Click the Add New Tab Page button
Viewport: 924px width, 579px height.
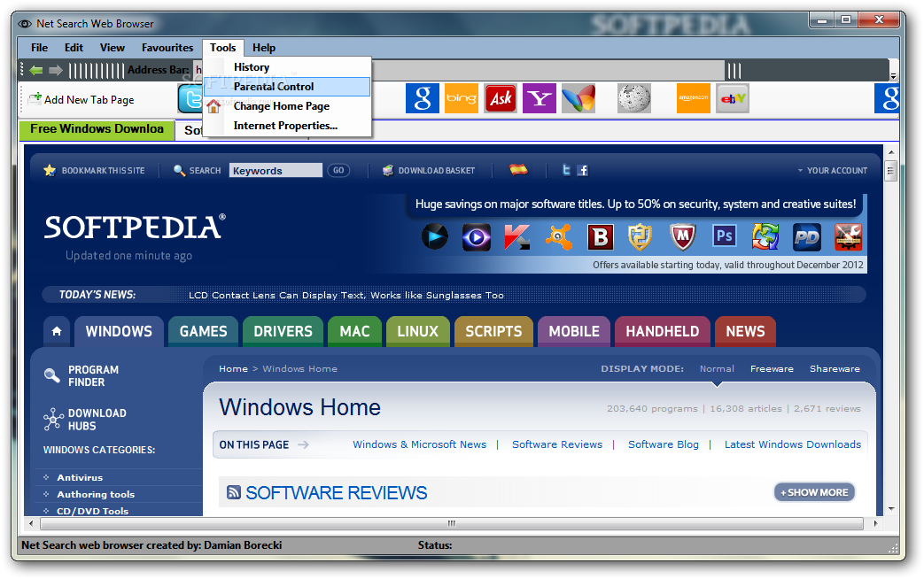(x=82, y=99)
